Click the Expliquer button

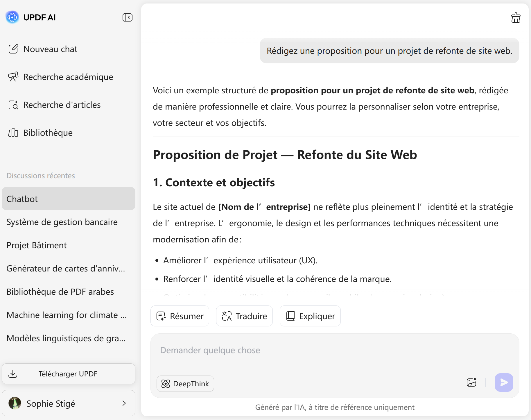[310, 316]
